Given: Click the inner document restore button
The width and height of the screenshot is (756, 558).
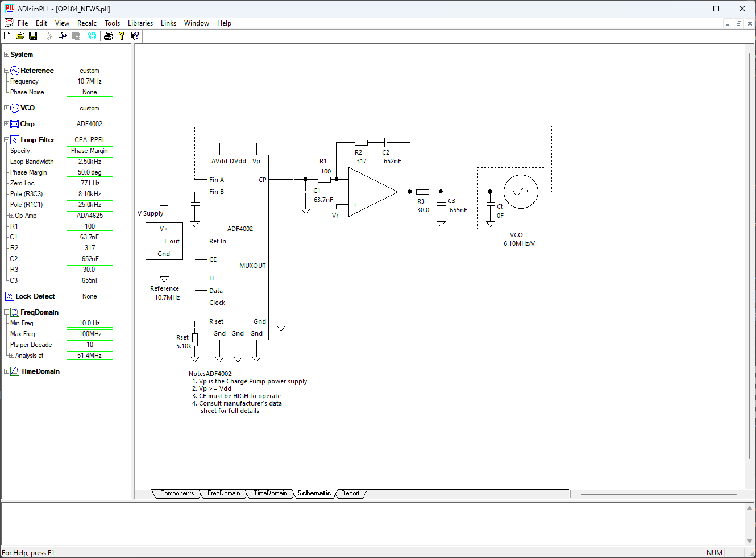Looking at the screenshot, I should (739, 23).
